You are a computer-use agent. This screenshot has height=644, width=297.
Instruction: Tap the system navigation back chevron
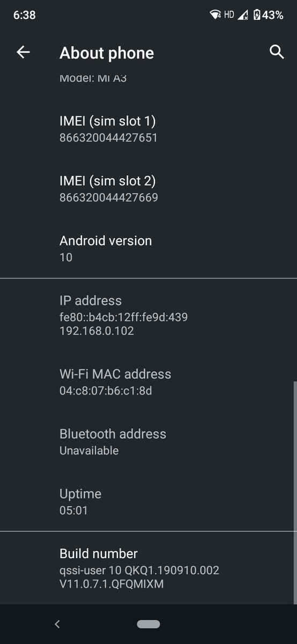[x=57, y=624]
